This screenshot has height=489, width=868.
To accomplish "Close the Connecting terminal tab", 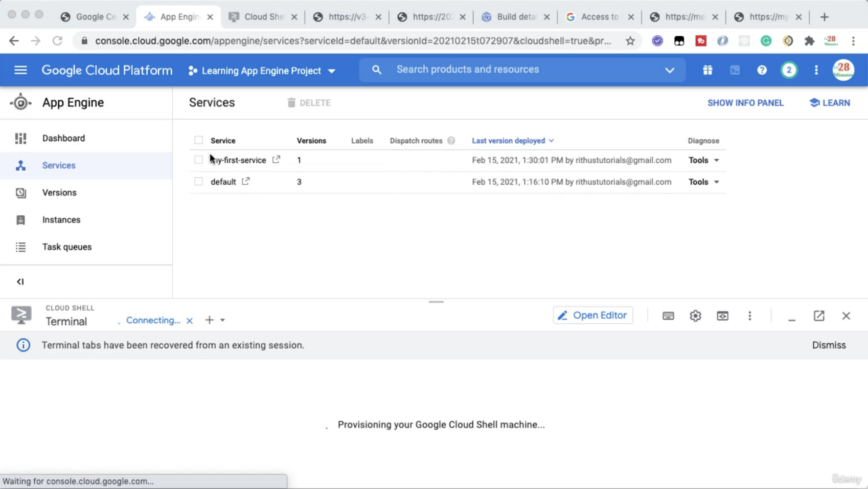I will (190, 321).
